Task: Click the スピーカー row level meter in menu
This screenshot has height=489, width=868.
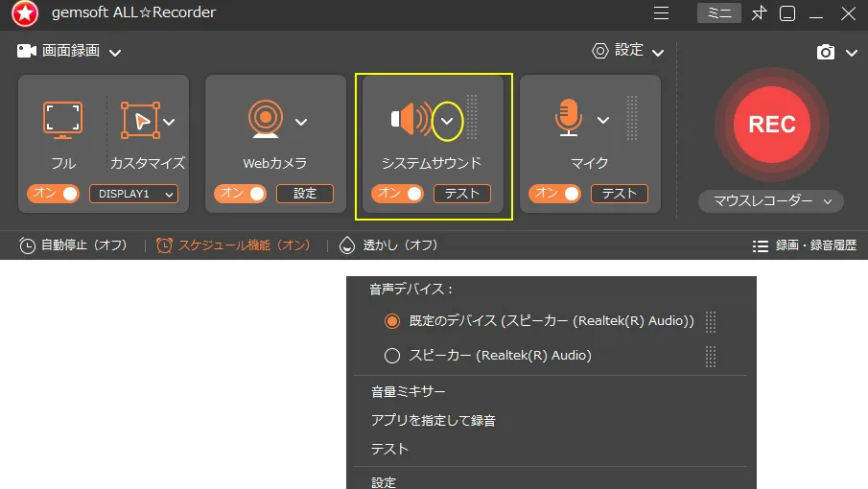Action: [711, 357]
